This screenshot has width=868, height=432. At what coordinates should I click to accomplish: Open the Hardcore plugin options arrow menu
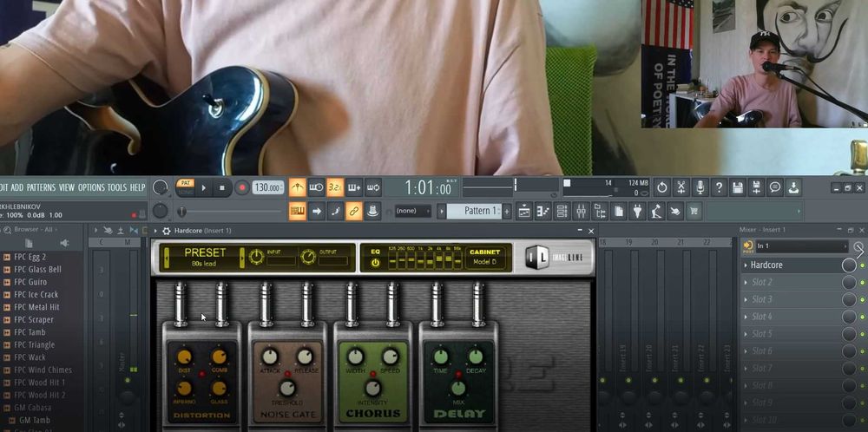(155, 231)
